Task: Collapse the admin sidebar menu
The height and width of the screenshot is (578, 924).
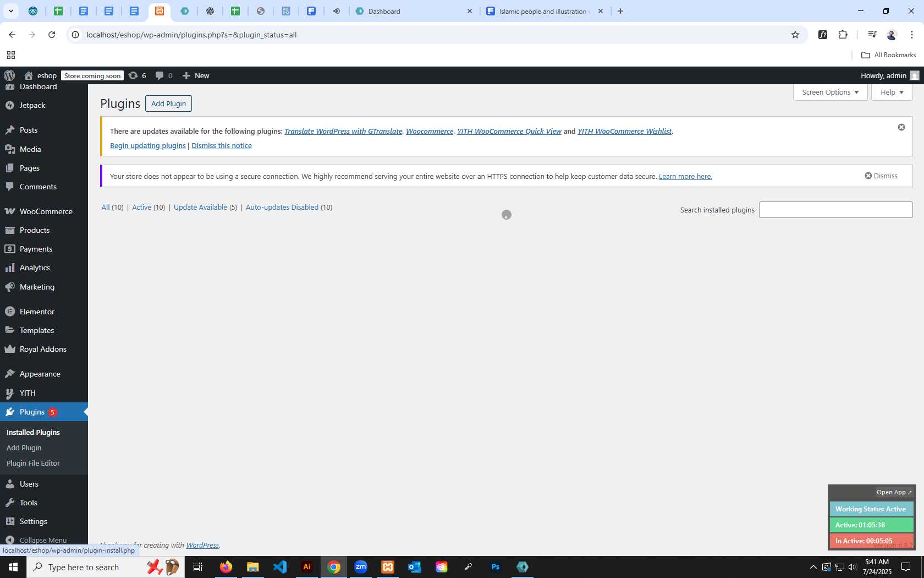Action: (44, 540)
